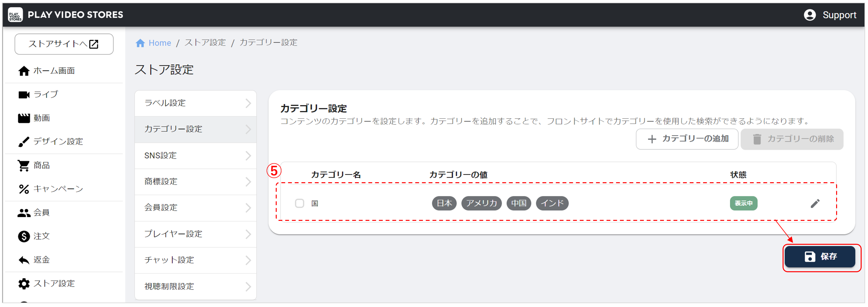Check the checkbox beside 国 category

click(299, 203)
